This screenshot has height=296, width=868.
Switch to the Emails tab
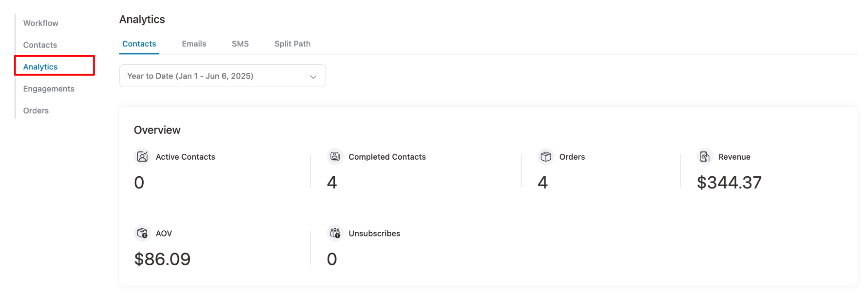(194, 44)
